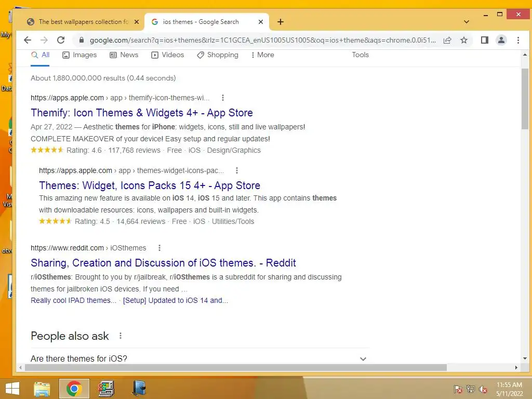Open a new tab with plus button
The height and width of the screenshot is (399, 532).
[x=280, y=22]
